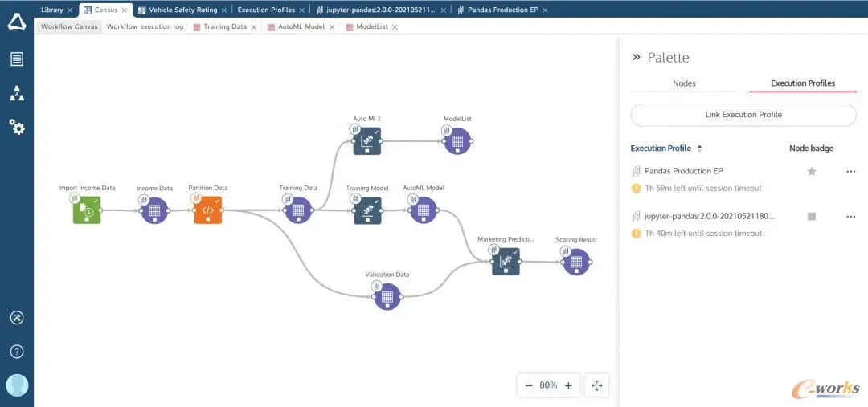Click the Scoring Result table node
868x407 pixels.
tap(575, 263)
